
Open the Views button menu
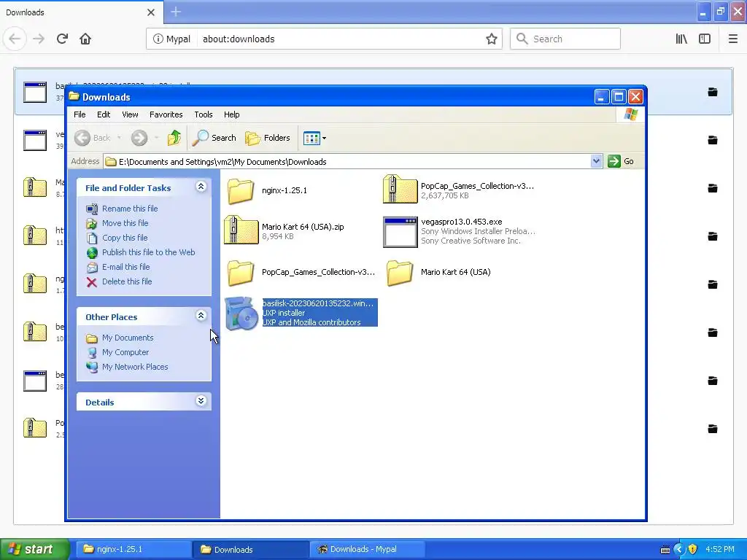click(314, 138)
